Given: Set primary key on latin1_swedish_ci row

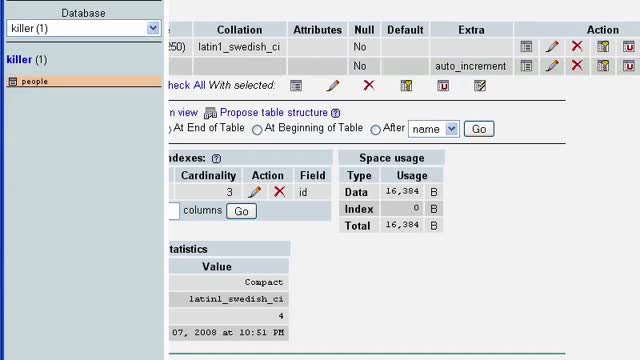Looking at the screenshot, I should click(603, 47).
